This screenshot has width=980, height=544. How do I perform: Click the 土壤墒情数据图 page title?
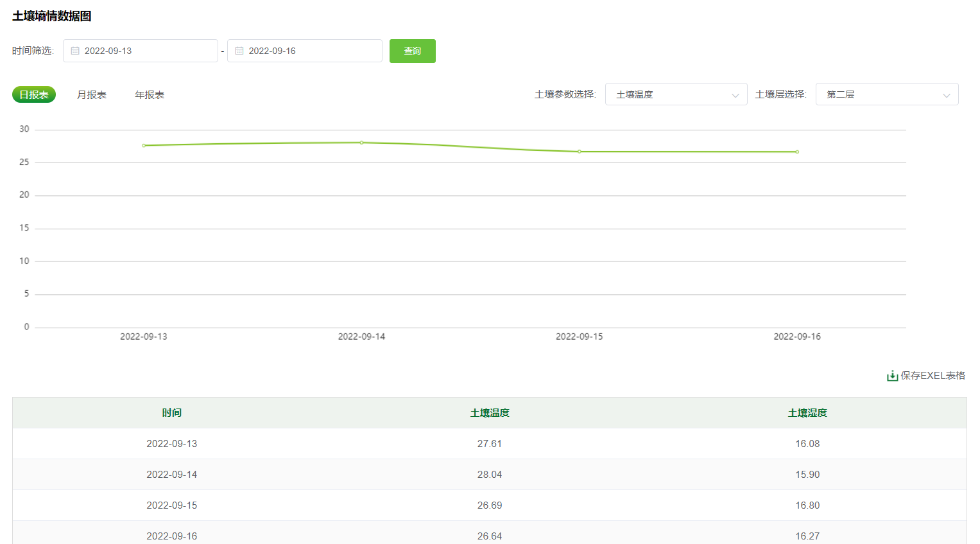[x=52, y=16]
